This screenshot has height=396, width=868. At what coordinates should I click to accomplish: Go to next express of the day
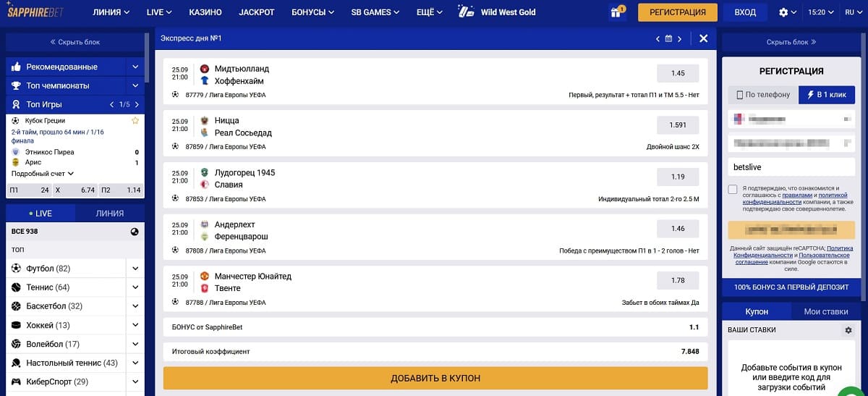point(679,38)
